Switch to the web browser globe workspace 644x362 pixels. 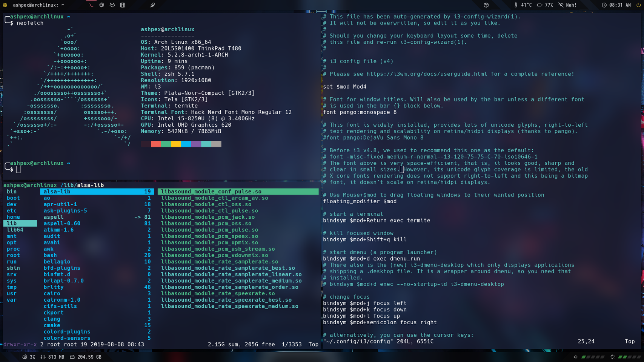101,5
